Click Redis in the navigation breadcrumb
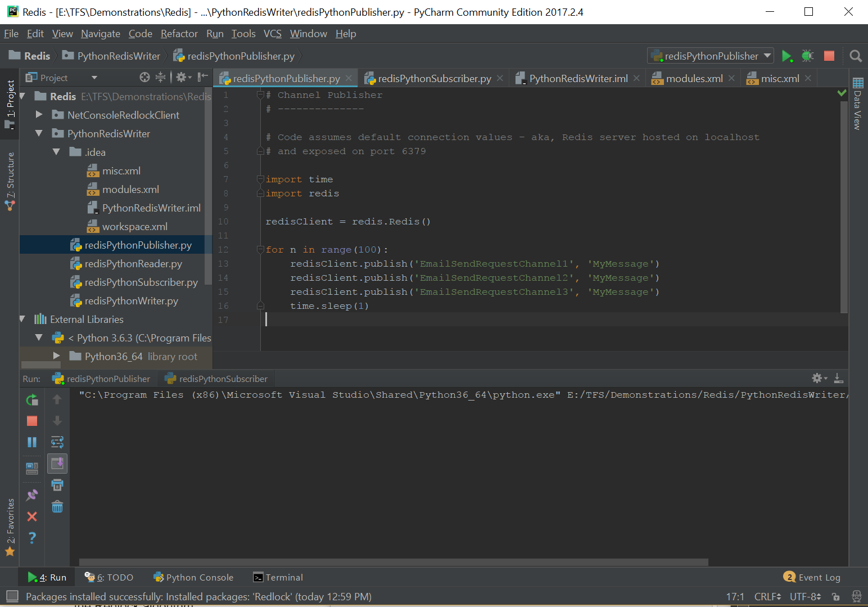868x607 pixels. click(x=30, y=56)
